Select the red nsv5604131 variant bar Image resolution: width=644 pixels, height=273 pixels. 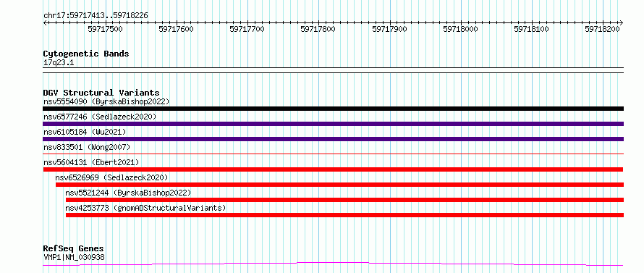tap(333, 169)
